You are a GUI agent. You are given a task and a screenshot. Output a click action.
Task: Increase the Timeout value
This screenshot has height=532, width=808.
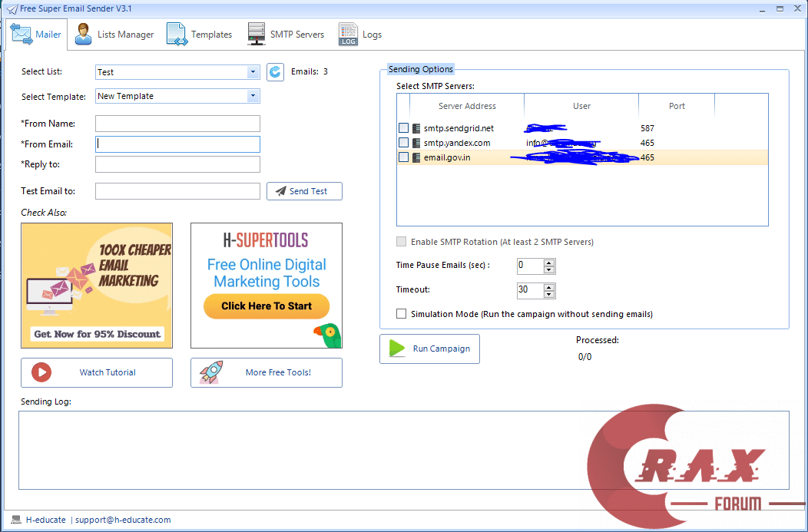549,287
